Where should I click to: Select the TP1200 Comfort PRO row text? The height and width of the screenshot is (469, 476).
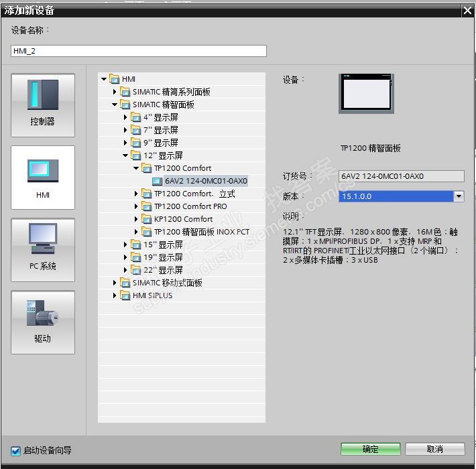(x=190, y=206)
